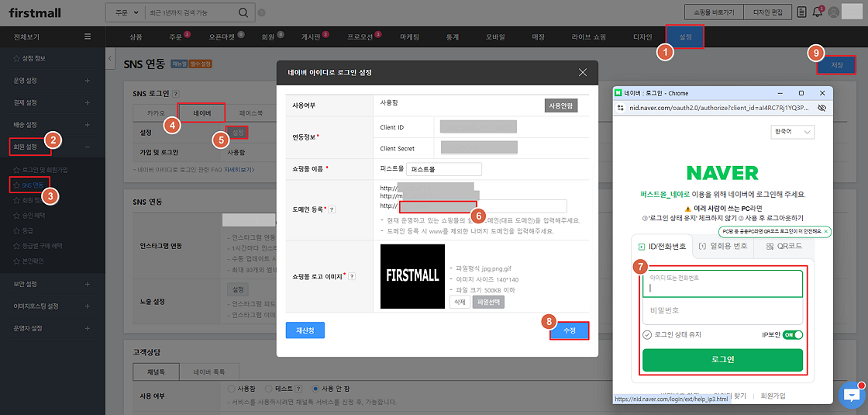
Task: Dismiss the QR코드 로그인 tooltip with its X
Action: 826,231
